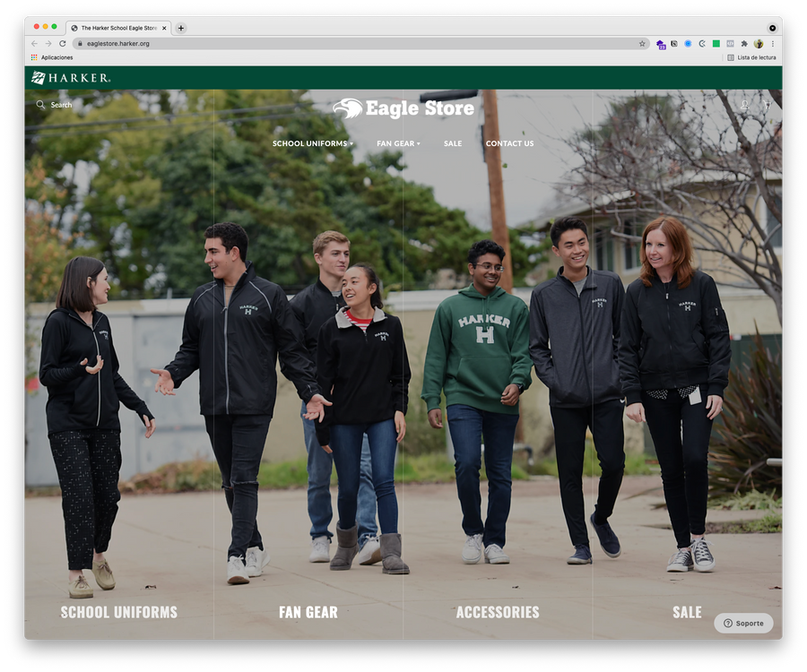
Task: Open a new browser tab
Action: [x=180, y=29]
